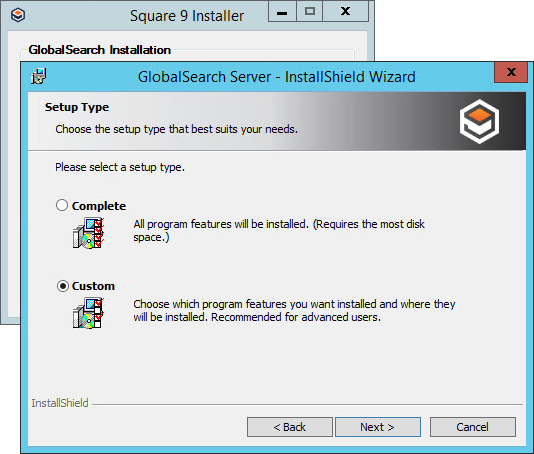Select the Custom setup type radio button
This screenshot has width=534, height=454.
pos(63,286)
